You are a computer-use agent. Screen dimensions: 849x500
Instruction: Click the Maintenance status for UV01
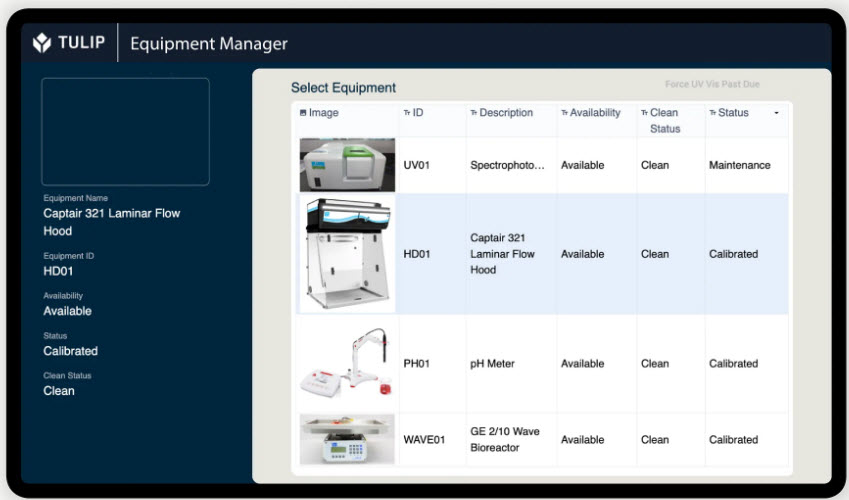point(739,165)
